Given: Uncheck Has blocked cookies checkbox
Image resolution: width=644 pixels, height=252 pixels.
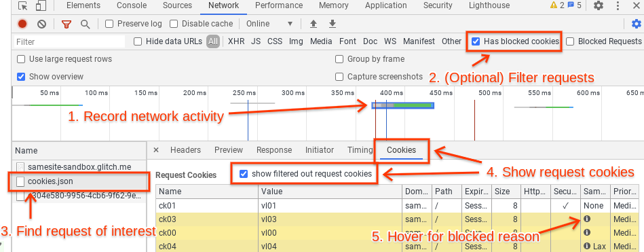Looking at the screenshot, I should 476,41.
